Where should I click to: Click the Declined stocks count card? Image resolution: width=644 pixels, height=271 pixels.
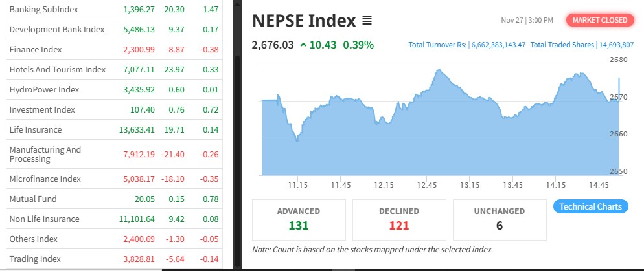click(399, 219)
